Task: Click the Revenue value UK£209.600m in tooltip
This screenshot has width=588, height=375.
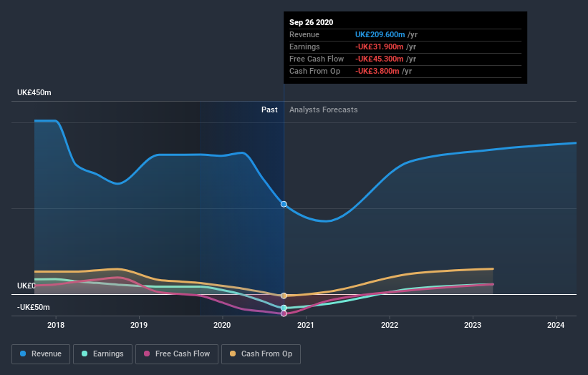Action: click(380, 34)
